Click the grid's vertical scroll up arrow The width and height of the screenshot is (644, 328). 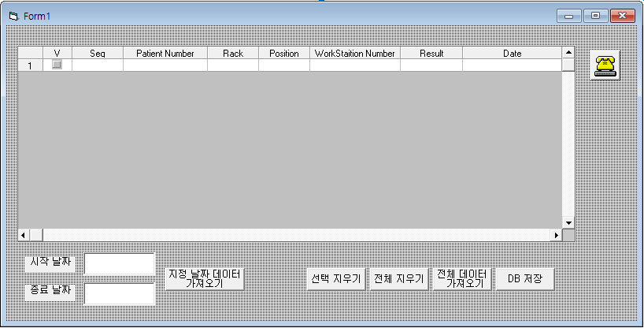(568, 52)
